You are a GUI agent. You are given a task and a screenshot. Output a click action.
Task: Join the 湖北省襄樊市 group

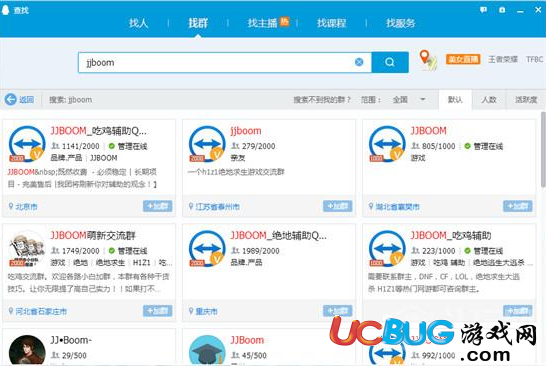click(517, 206)
